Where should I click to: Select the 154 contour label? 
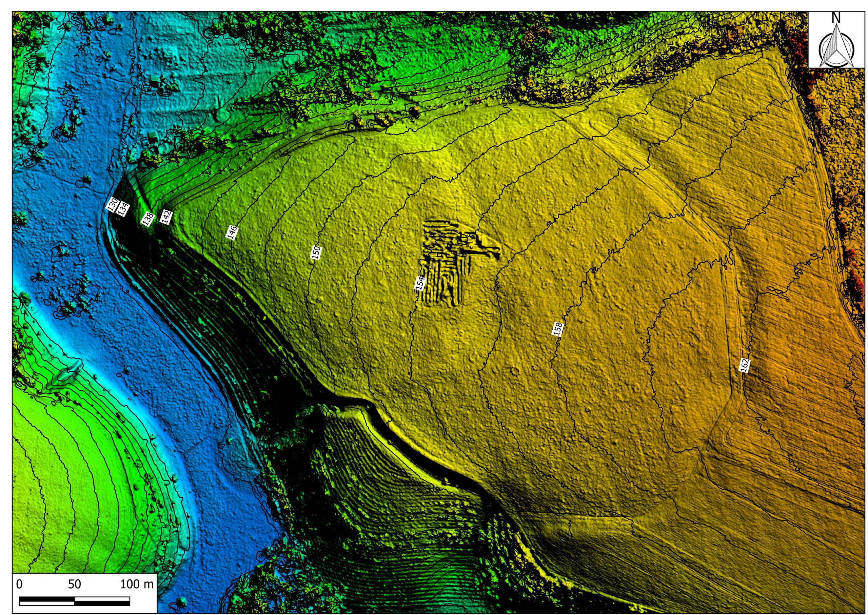(420, 283)
